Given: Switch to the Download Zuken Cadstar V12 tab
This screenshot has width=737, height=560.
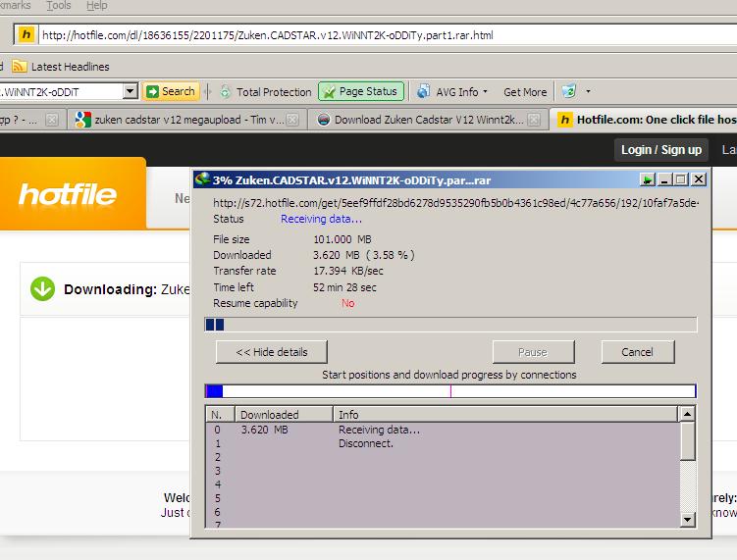Looking at the screenshot, I should [428, 120].
